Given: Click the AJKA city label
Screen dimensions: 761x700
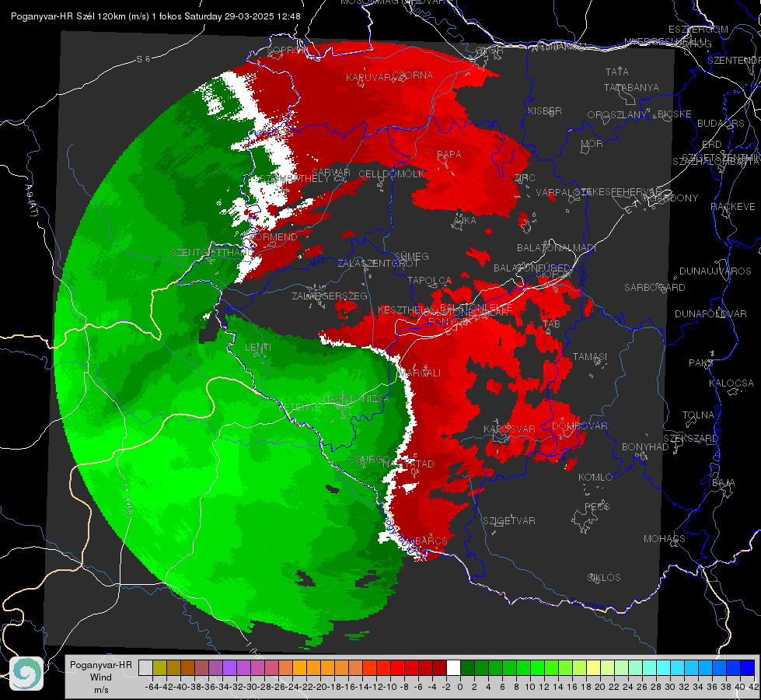Looking at the screenshot, I should 465,221.
